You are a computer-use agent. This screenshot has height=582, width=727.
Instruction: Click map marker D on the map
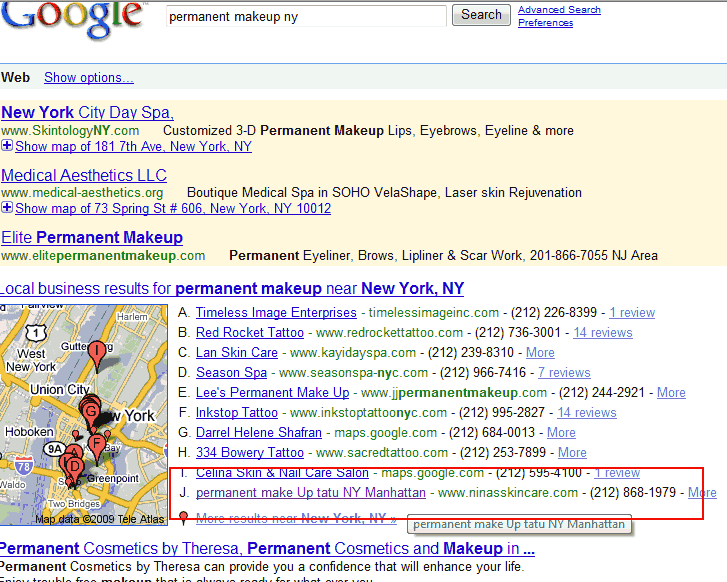(x=75, y=467)
